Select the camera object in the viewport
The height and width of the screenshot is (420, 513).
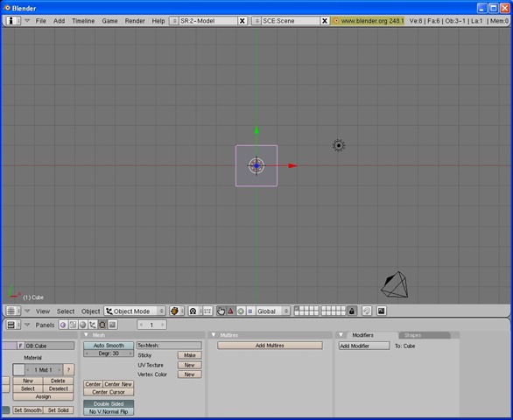pyautogui.click(x=395, y=284)
